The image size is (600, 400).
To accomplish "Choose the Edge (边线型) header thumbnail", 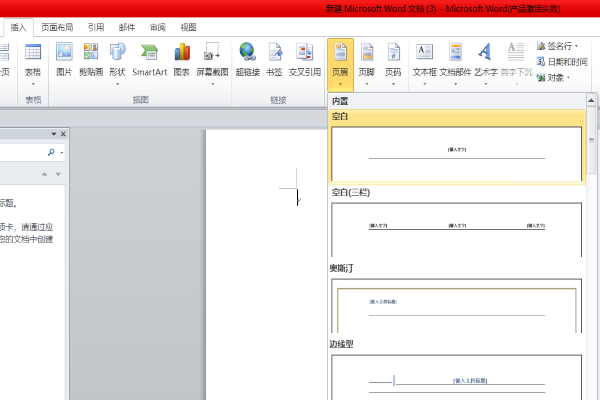I will [x=457, y=377].
